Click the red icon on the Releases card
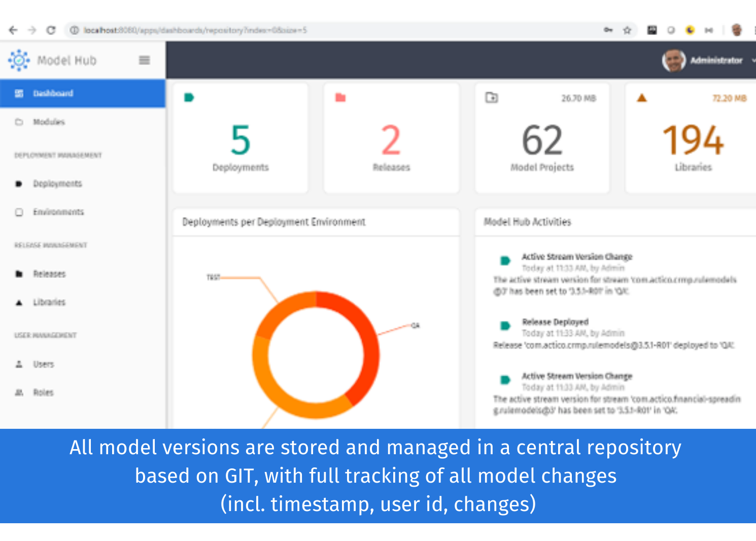756x541 pixels. 339,96
